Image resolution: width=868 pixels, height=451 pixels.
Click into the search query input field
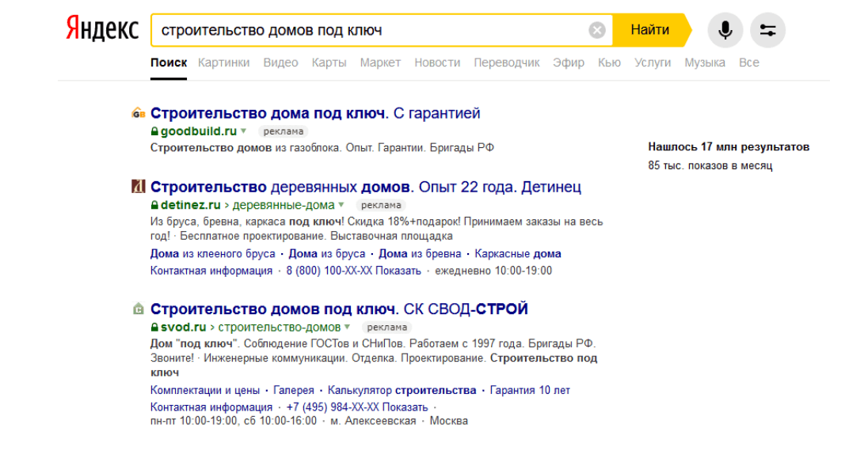coord(364,31)
